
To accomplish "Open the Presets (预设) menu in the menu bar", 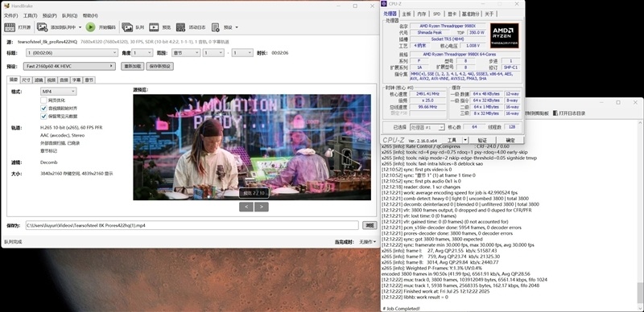I will pos(50,15).
